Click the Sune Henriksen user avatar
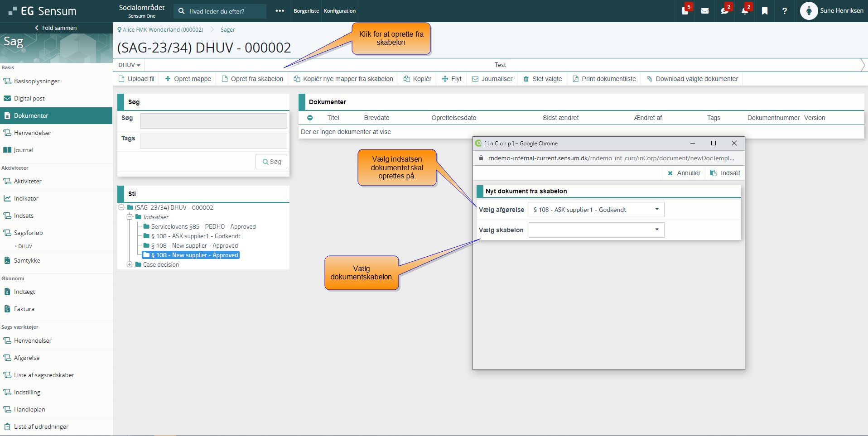 tap(809, 11)
